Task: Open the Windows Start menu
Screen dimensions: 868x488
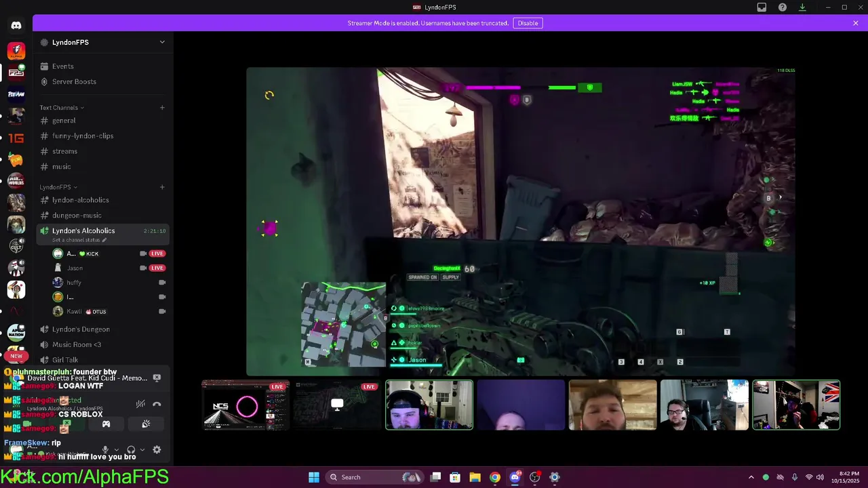Action: (x=314, y=477)
